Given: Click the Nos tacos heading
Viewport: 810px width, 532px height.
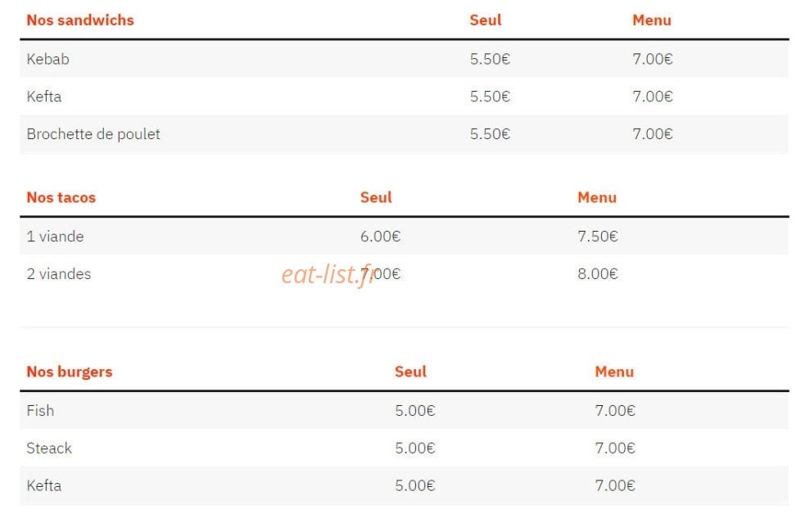Looking at the screenshot, I should pos(61,197).
